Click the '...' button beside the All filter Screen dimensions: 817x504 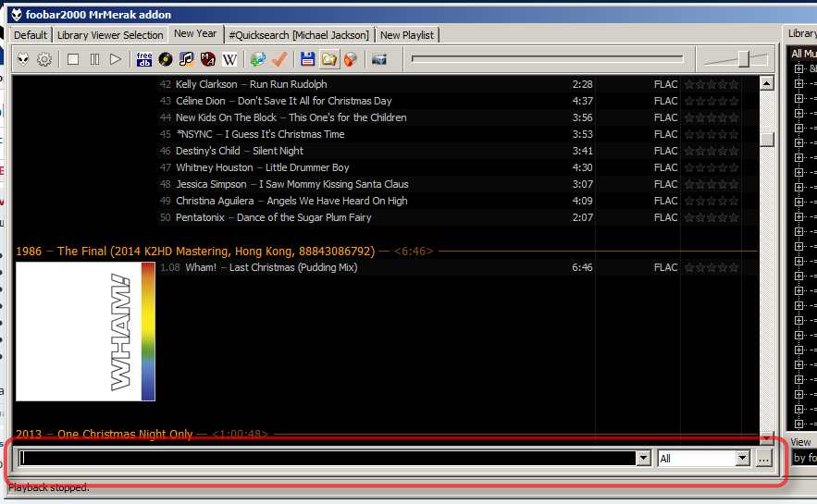tap(763, 459)
